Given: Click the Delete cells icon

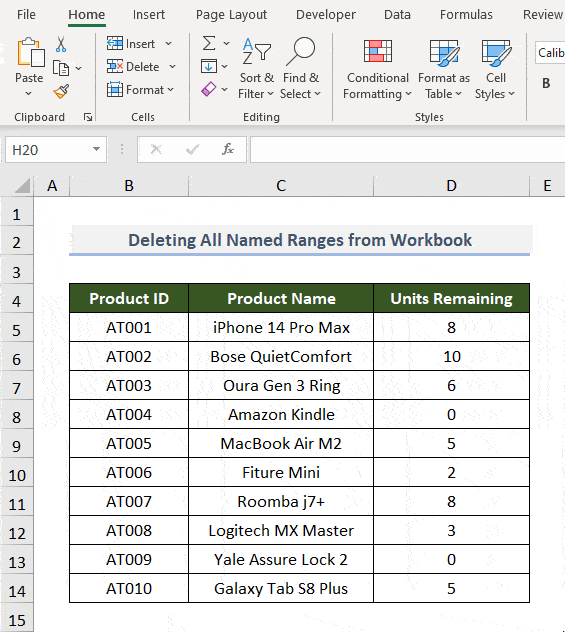Looking at the screenshot, I should pos(115,66).
